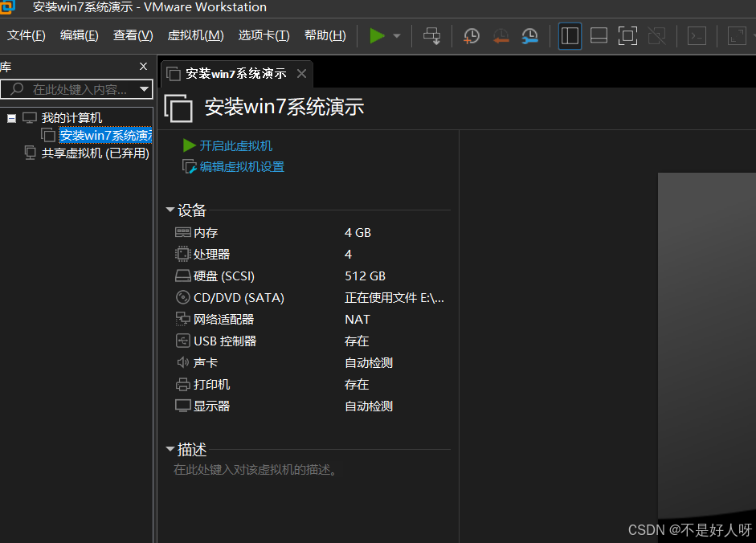Open the 文件(F) menu
This screenshot has height=543, width=756.
pos(26,35)
